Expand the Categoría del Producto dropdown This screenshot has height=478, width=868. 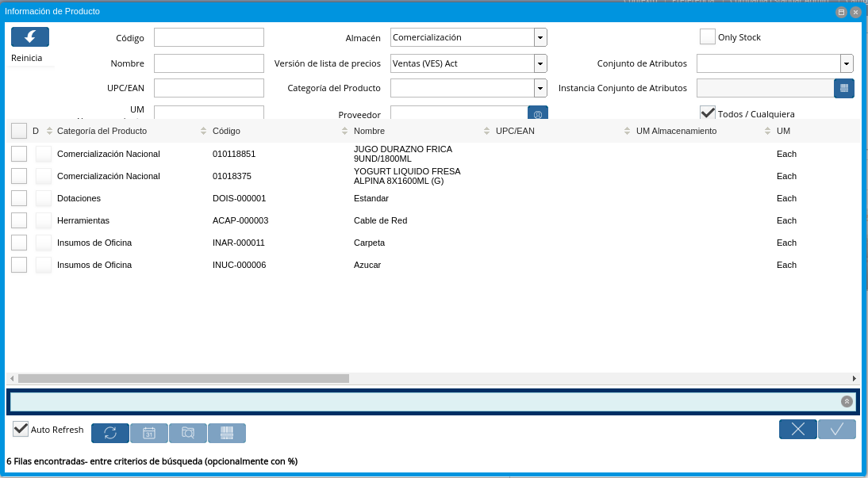540,88
